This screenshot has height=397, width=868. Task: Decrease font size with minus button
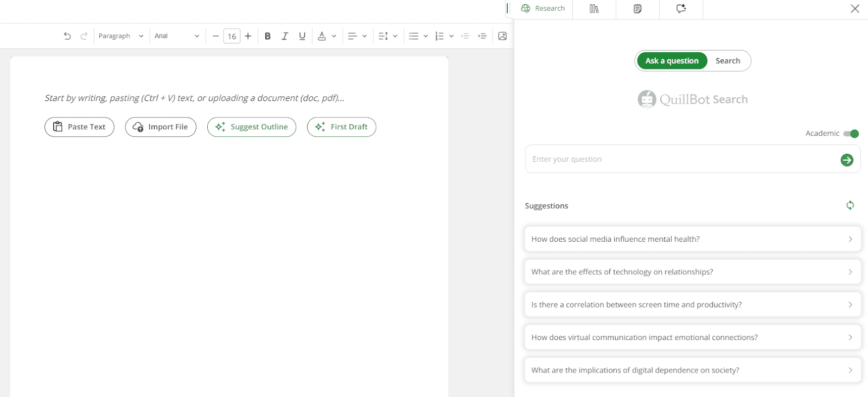point(215,36)
